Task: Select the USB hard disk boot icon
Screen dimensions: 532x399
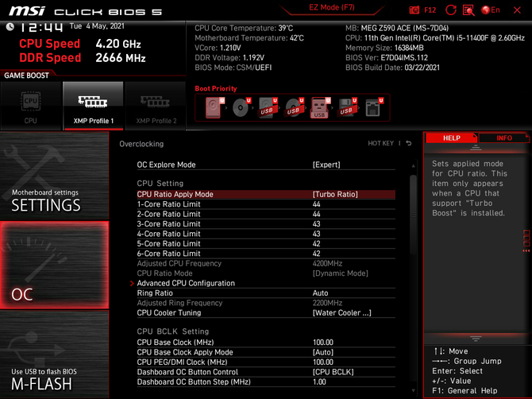Action: (x=268, y=107)
